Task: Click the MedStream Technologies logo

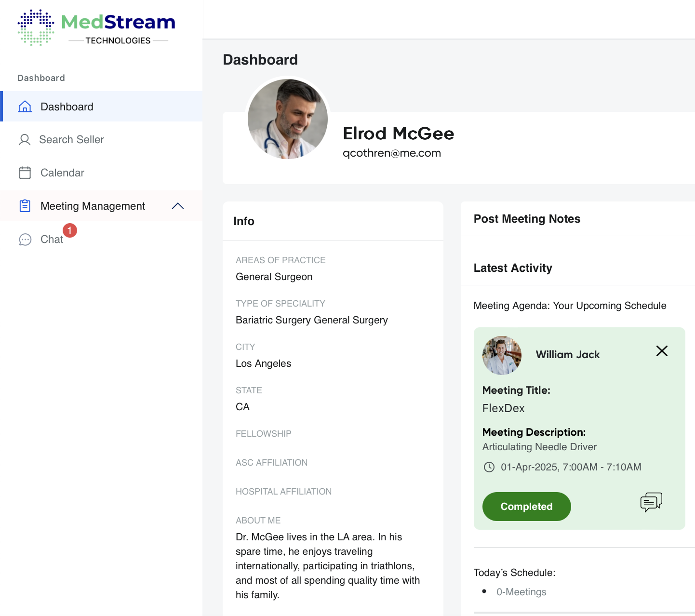Action: 96,28
